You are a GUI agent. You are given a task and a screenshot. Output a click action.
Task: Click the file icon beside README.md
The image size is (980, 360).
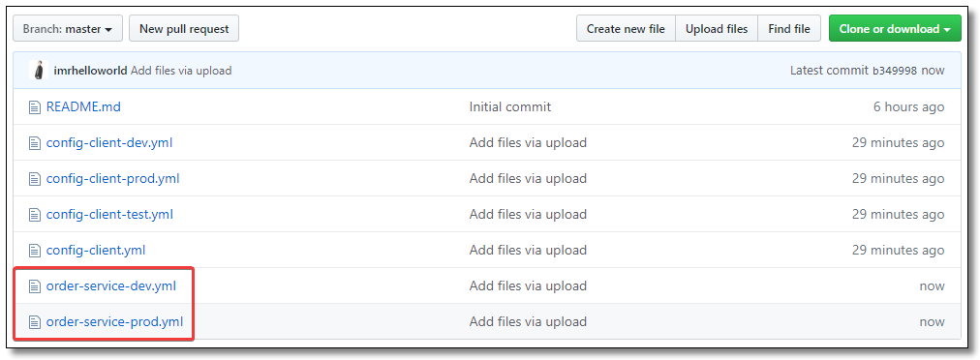[34, 107]
